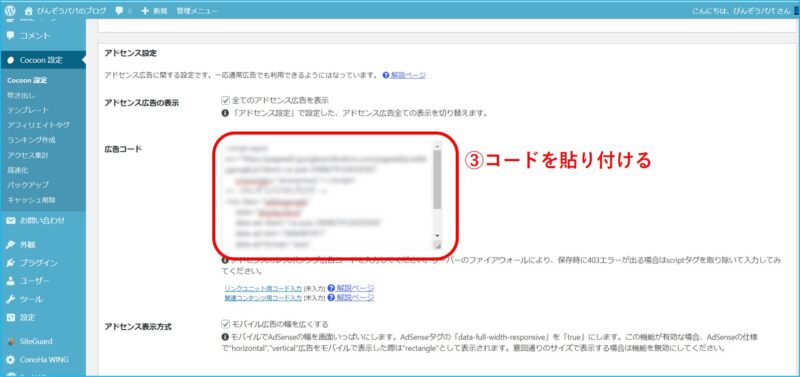The width and height of the screenshot is (800, 377).
Task: Open the プラグイン plug icon menu
Action: coord(11,263)
